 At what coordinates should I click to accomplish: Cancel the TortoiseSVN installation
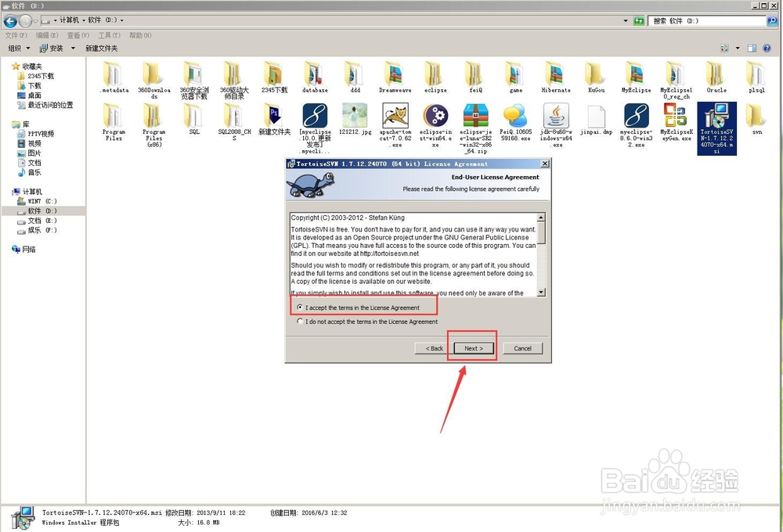pyautogui.click(x=522, y=348)
